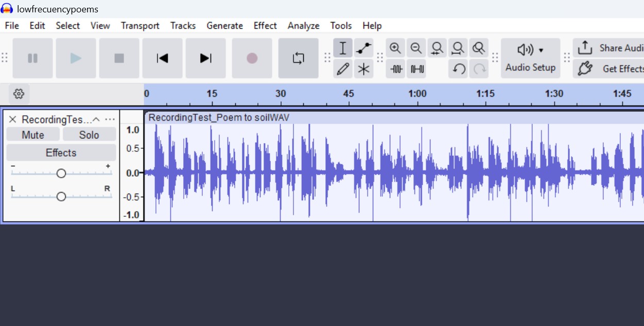The image size is (644, 326).
Task: Click the Zoom In icon
Action: coord(395,48)
